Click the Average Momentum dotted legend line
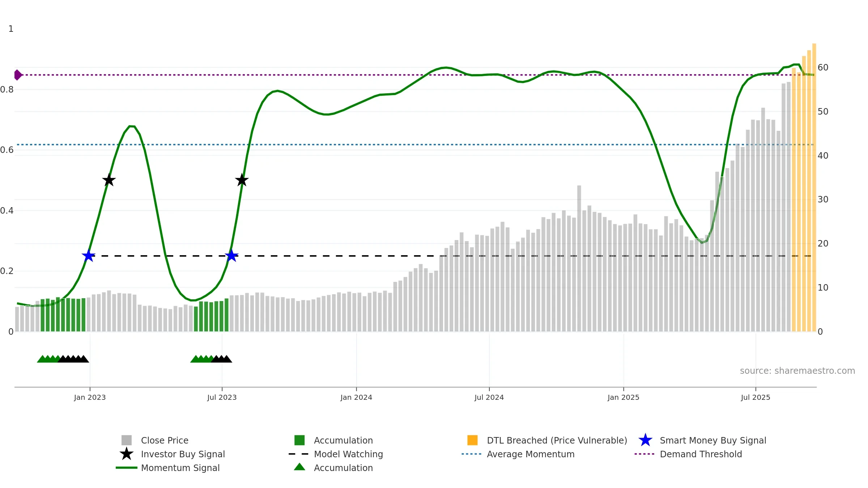Image resolution: width=868 pixels, height=488 pixels. [x=472, y=454]
